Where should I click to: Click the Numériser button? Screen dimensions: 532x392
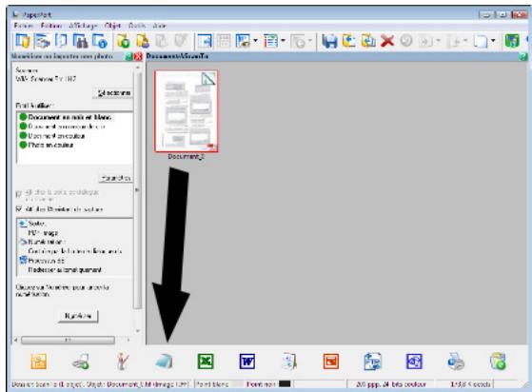78,316
